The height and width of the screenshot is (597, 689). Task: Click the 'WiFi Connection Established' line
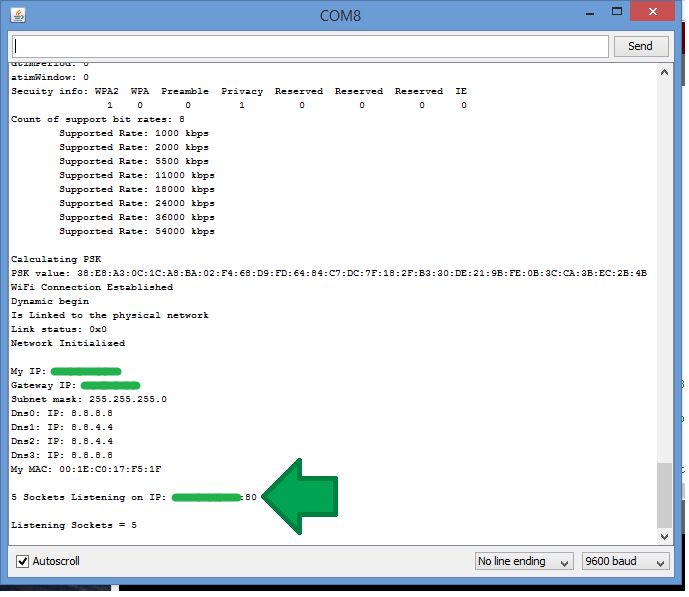coord(92,287)
